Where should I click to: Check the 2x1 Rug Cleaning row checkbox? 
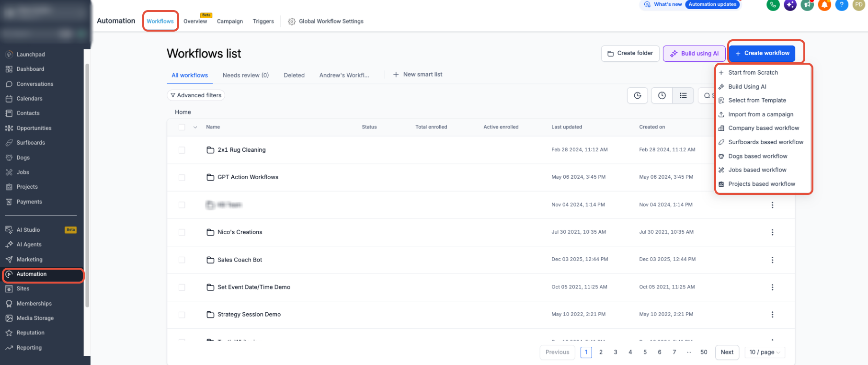182,150
